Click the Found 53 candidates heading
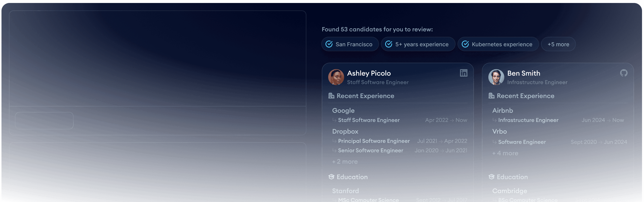Image resolution: width=644 pixels, height=202 pixels. coord(377,29)
